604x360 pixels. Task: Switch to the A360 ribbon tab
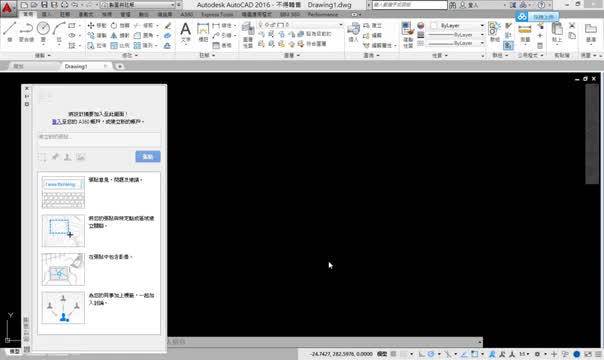187,14
